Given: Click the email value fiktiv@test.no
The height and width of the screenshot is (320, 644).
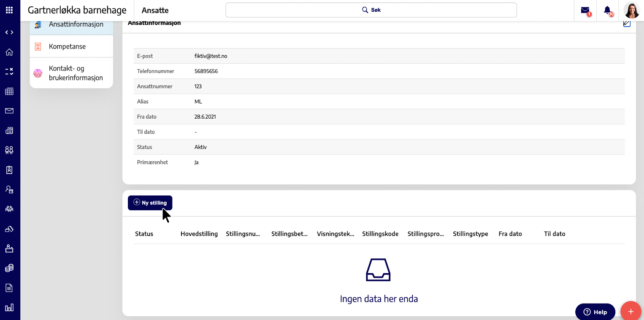Looking at the screenshot, I should click(211, 56).
